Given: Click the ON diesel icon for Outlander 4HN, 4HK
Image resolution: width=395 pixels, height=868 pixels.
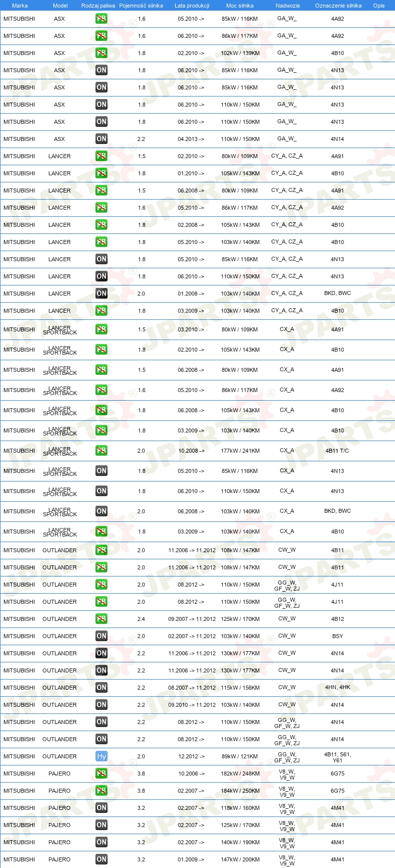Looking at the screenshot, I should point(102,688).
